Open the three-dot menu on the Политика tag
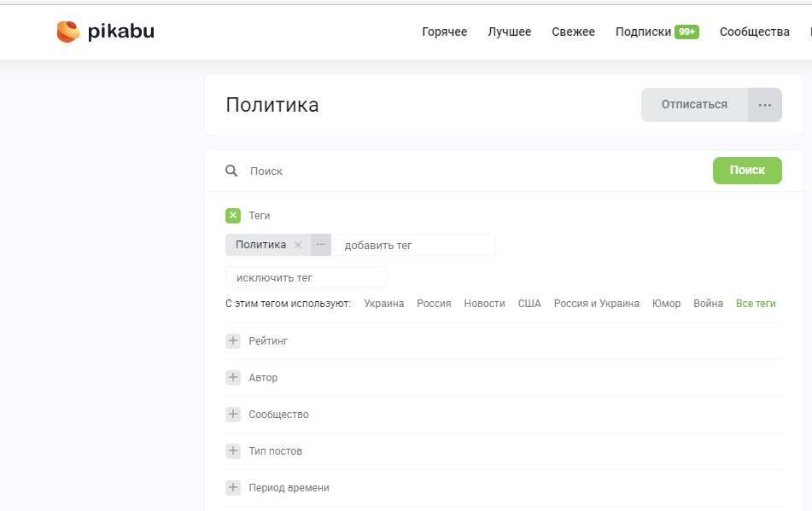 coord(321,245)
